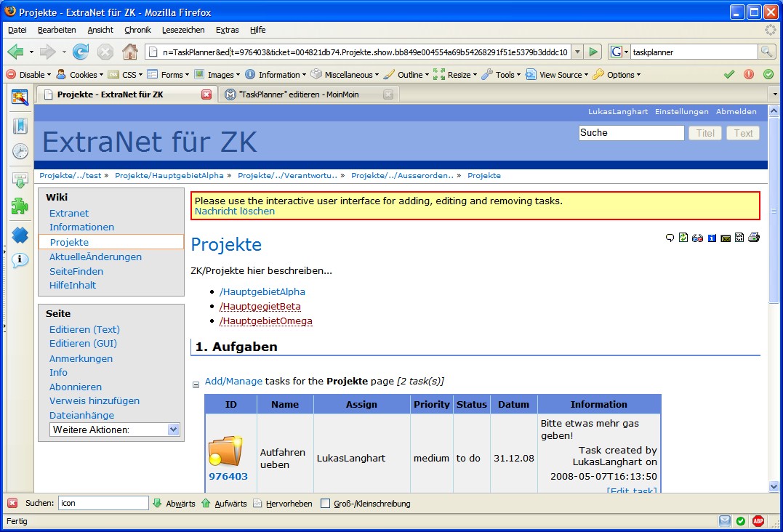Open the Lesezeichen menu

click(x=182, y=30)
